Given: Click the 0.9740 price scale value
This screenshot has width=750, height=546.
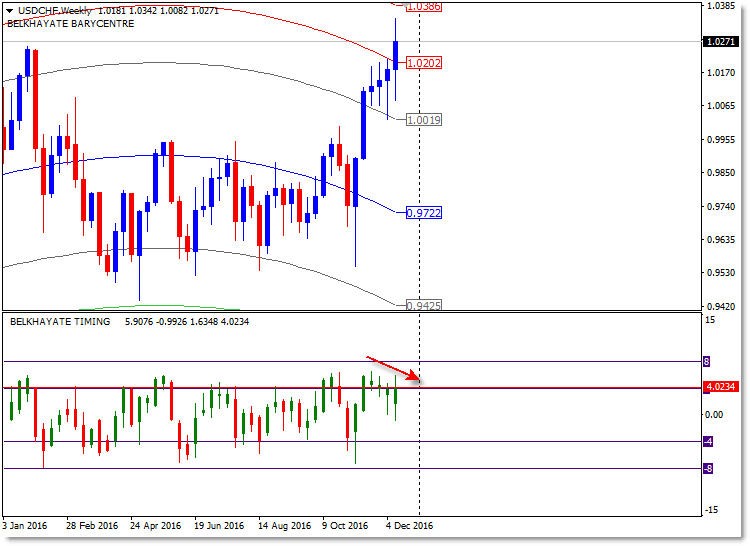Looking at the screenshot, I should (x=721, y=207).
